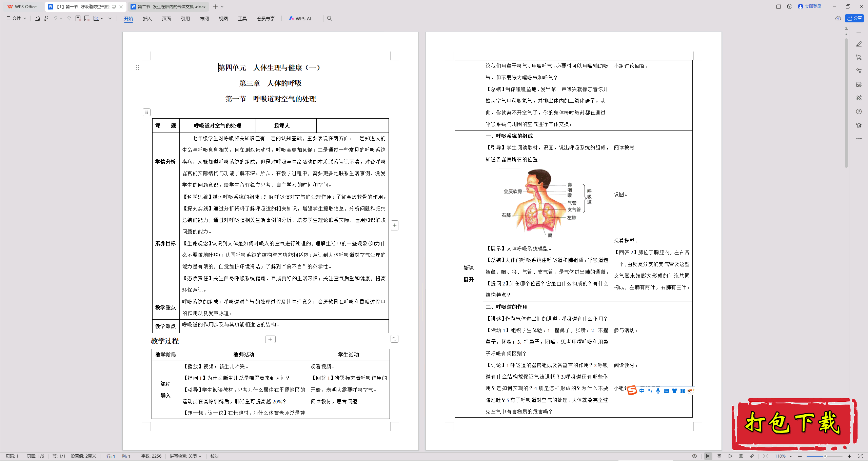
Task: Click the plus button to add a table row
Action: point(270,339)
